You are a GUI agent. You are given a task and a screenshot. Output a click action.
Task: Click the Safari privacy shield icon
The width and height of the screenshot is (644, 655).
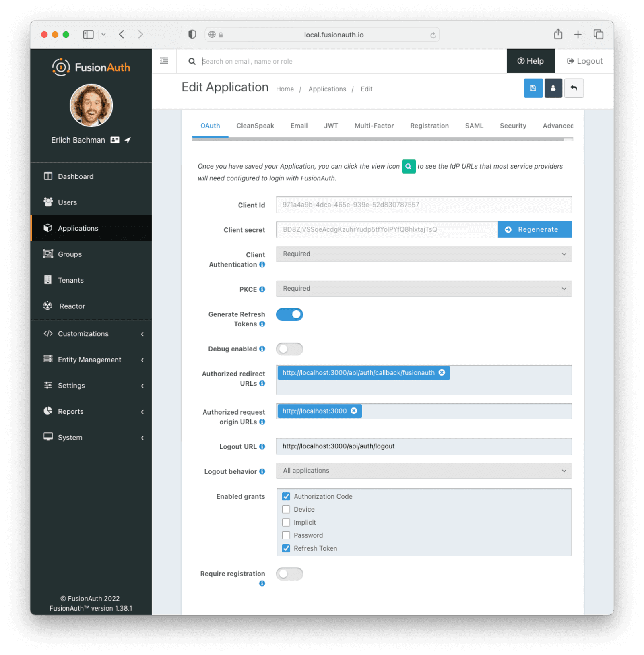tap(192, 35)
